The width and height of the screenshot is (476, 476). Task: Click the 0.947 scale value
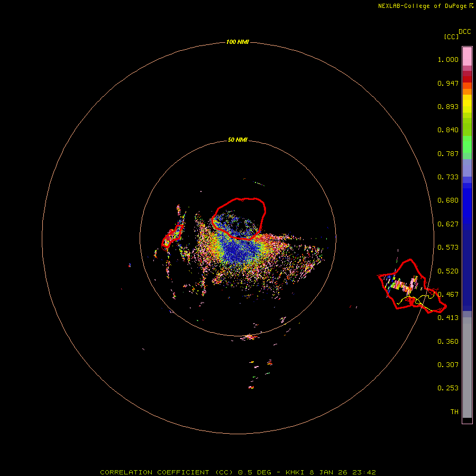pos(448,83)
